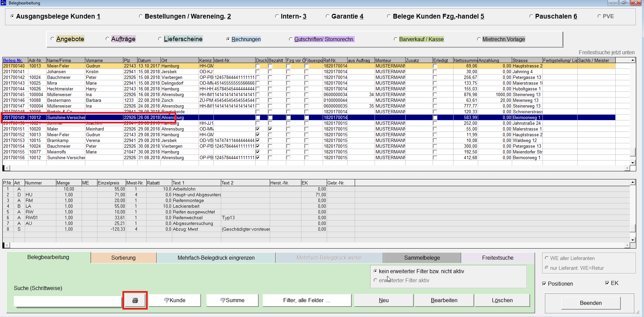Click position row Reifenwechsel

tap(179, 218)
